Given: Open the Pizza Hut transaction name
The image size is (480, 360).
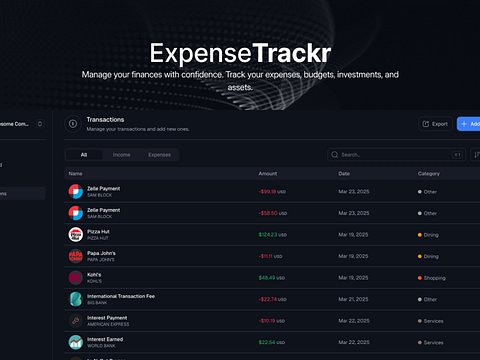Looking at the screenshot, I should point(98,232).
